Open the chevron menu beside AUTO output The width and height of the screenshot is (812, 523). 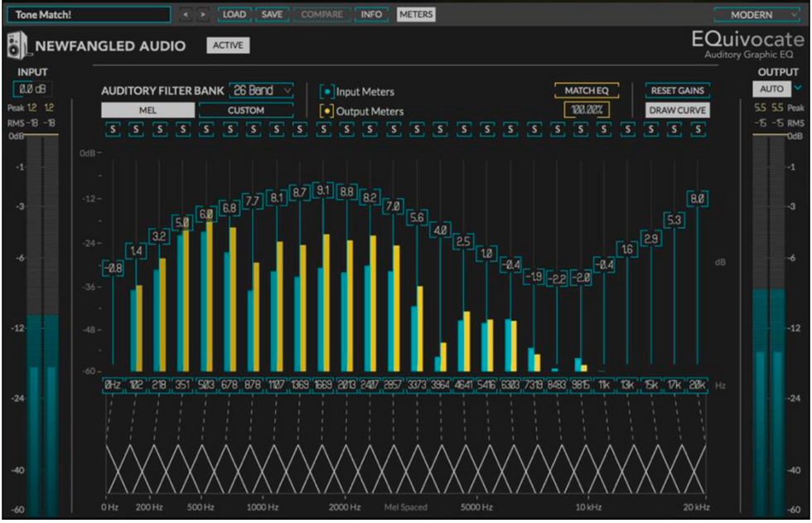click(798, 88)
